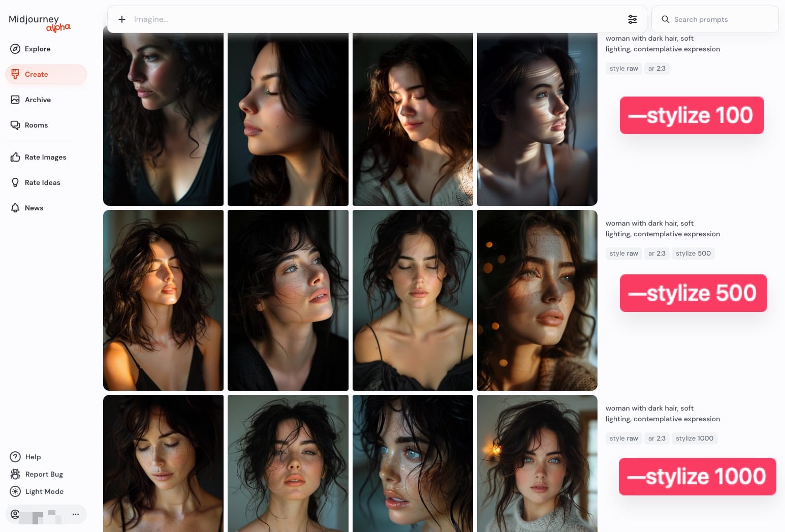
Task: Click the plus icon beside Imagine field
Action: (x=122, y=19)
